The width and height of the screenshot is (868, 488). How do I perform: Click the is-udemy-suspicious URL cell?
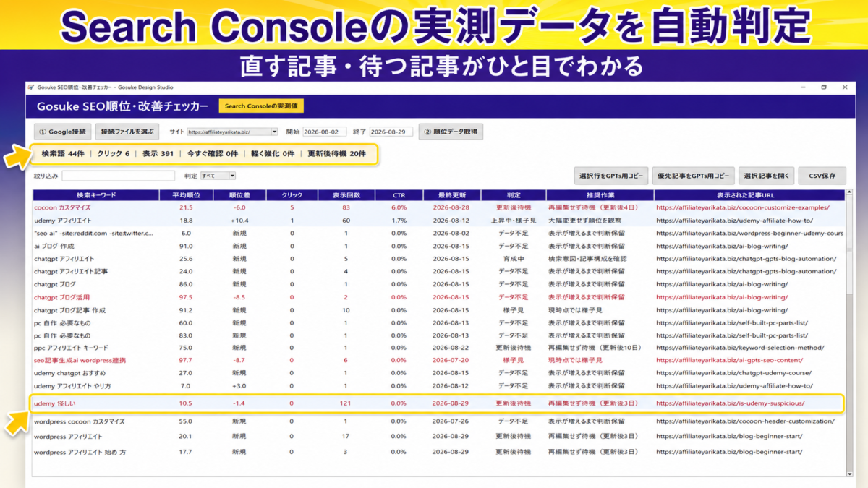(x=731, y=403)
